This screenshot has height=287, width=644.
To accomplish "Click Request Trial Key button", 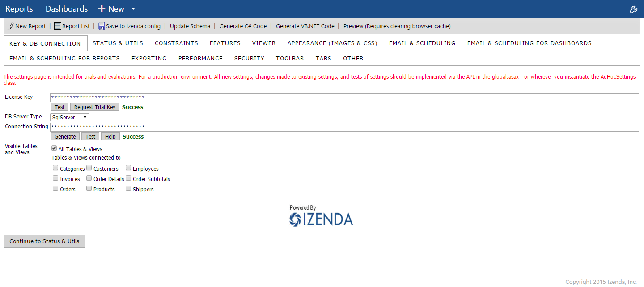I will [x=95, y=107].
